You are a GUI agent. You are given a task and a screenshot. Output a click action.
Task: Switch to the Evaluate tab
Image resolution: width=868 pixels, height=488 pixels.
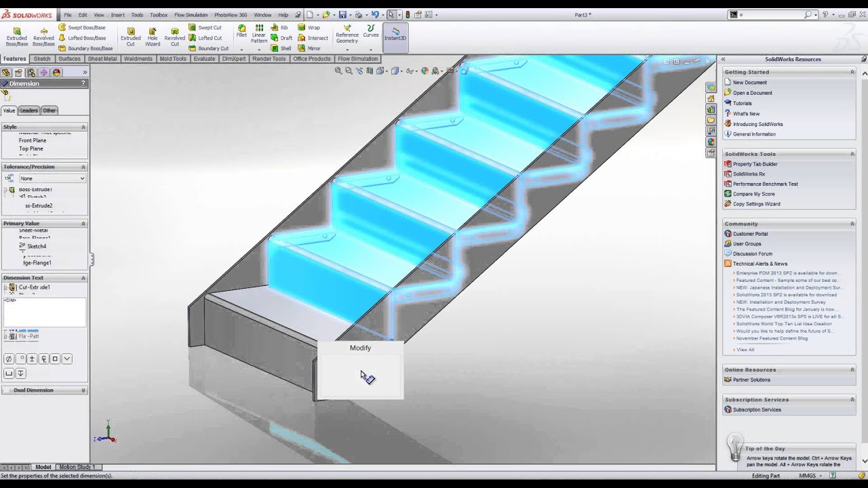click(x=204, y=59)
